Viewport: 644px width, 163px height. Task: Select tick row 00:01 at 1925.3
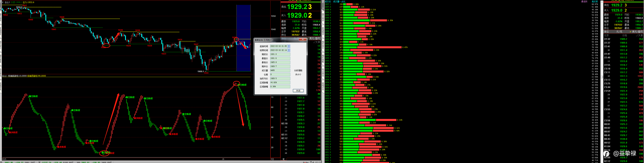623,124
